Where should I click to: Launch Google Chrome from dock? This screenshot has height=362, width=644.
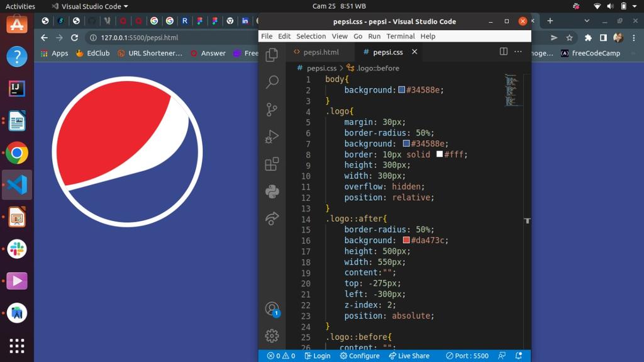coord(17,153)
